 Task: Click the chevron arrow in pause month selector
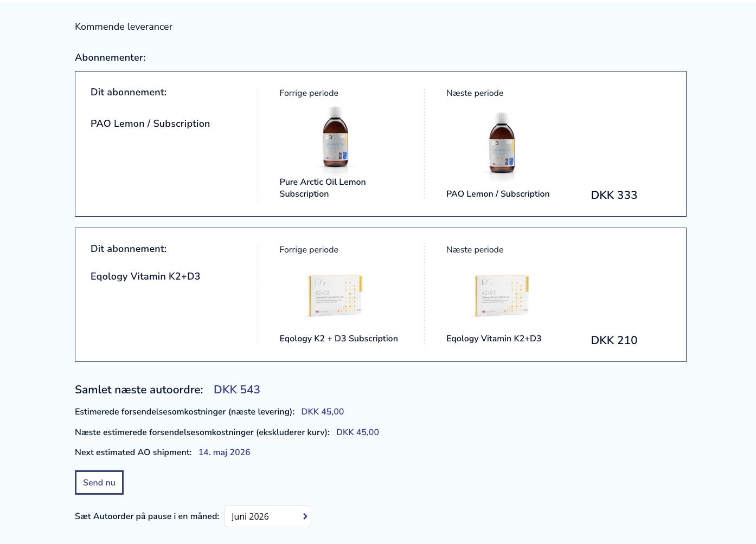pyautogui.click(x=305, y=516)
